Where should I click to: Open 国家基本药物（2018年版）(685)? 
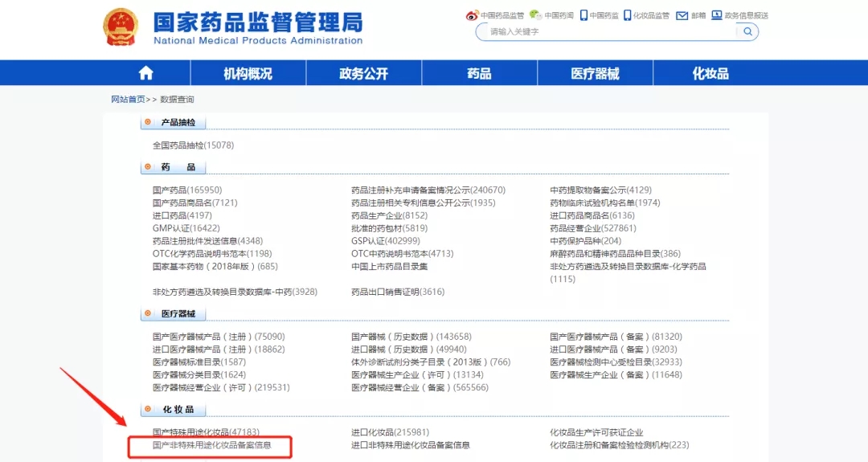[215, 266]
